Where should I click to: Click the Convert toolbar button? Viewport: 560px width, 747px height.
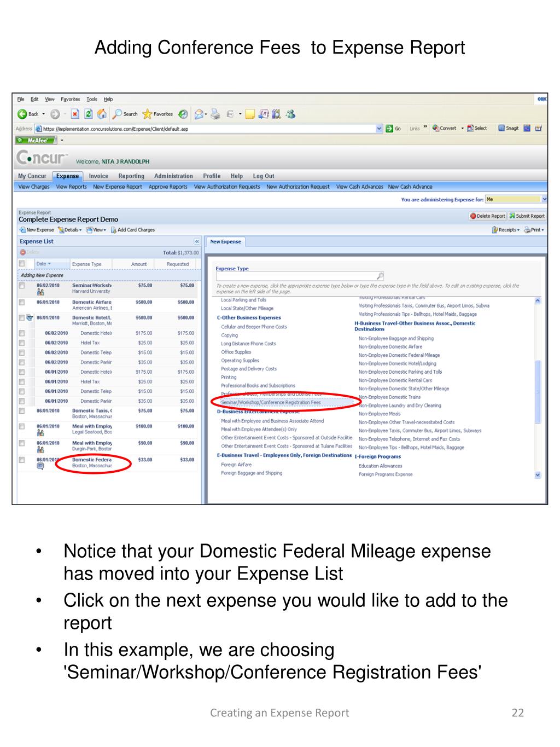coord(444,129)
